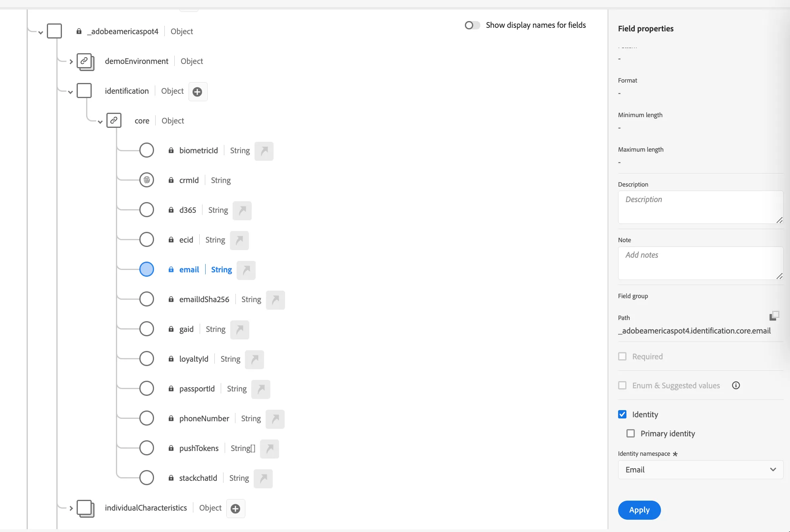Click the arrow icon beside ecid String
Viewport: 790px width, 532px height.
click(239, 240)
